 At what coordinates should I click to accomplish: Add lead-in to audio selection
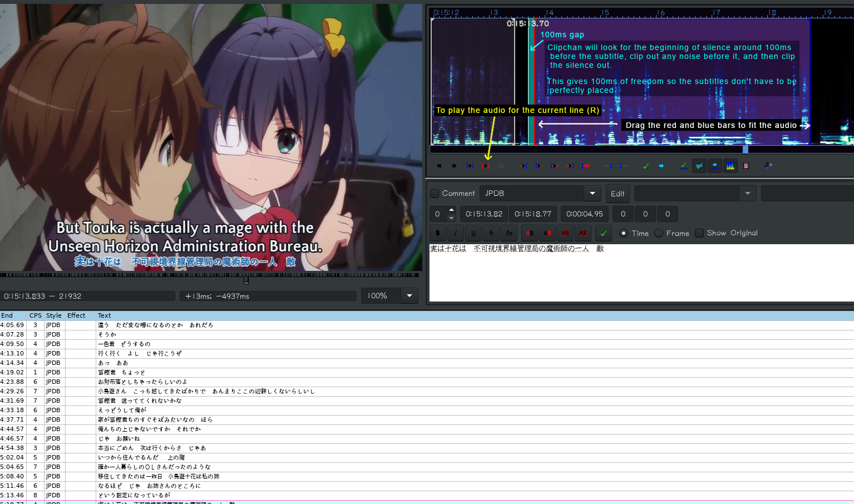tap(608, 166)
